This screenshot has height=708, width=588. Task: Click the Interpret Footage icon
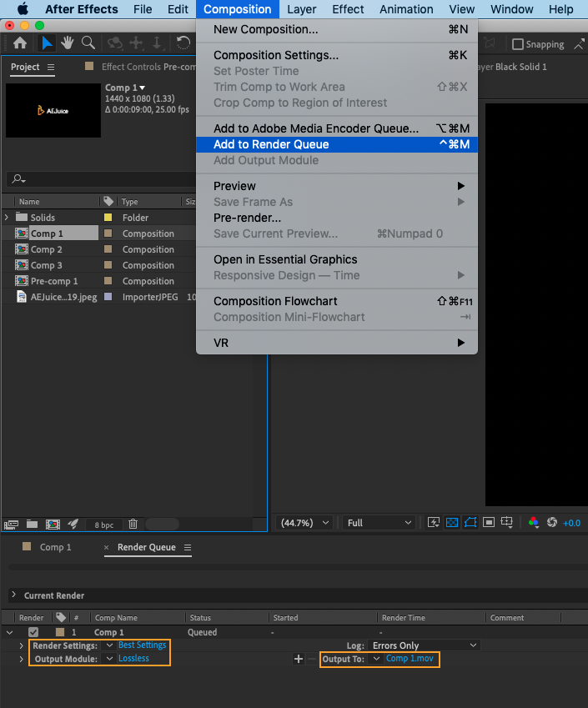click(12, 525)
